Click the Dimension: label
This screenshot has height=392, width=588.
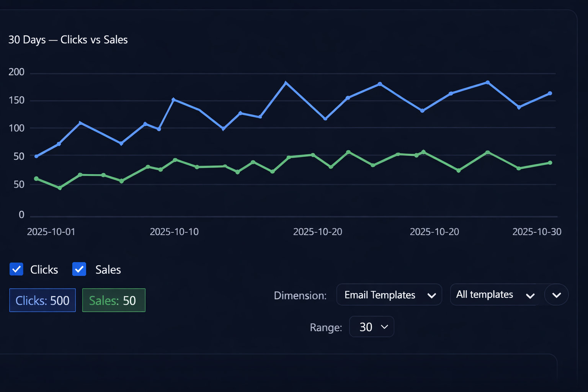[x=300, y=295]
